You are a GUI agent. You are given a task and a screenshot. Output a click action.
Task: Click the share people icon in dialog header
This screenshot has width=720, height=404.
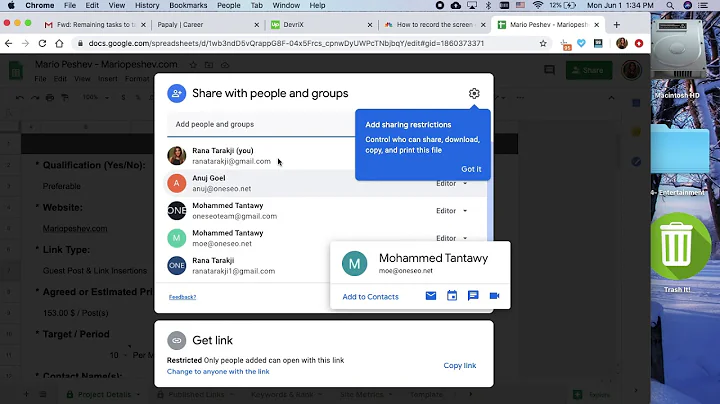(176, 94)
